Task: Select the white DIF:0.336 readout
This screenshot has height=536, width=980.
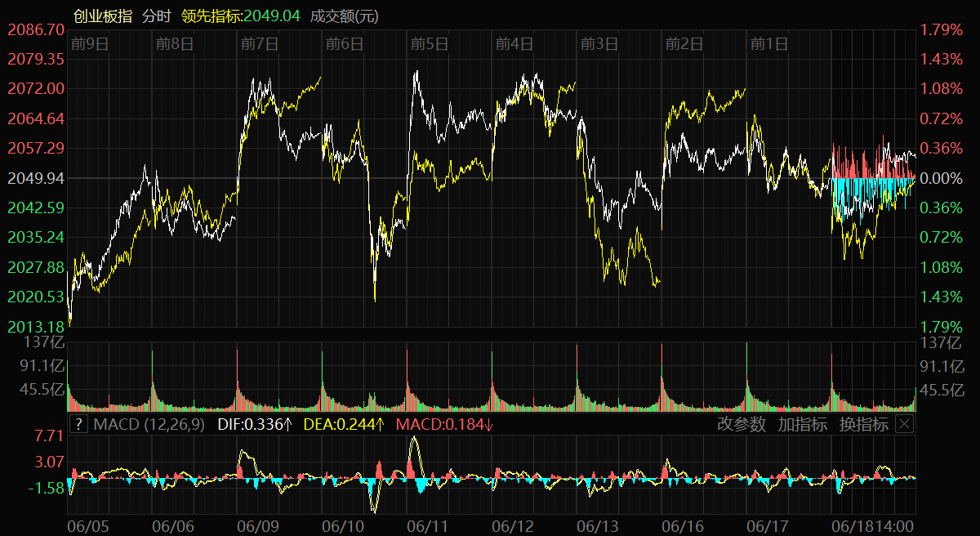Action: pos(255,424)
